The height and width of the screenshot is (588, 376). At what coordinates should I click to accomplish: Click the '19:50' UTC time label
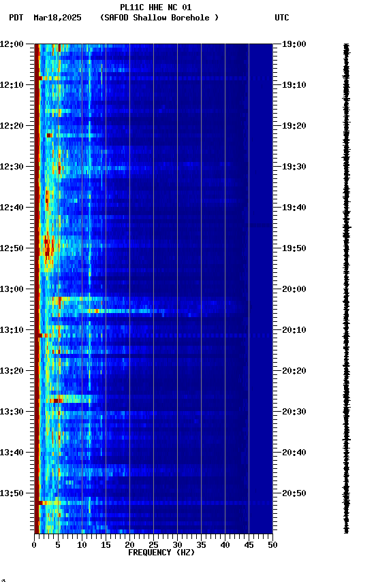[294, 248]
